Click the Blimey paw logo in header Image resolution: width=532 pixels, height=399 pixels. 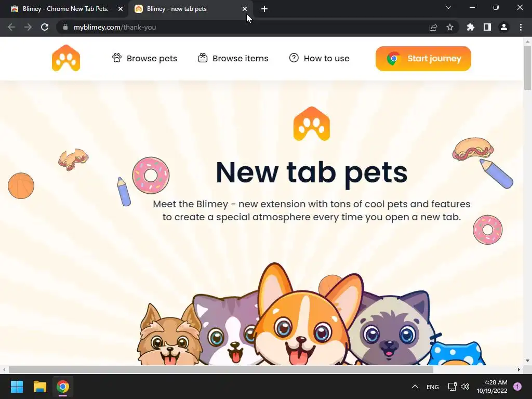point(66,58)
